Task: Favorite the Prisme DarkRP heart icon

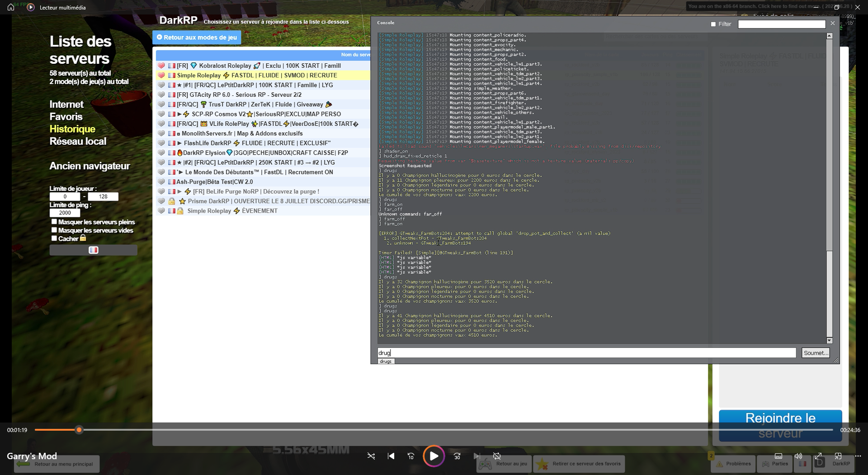Action: [x=161, y=201]
